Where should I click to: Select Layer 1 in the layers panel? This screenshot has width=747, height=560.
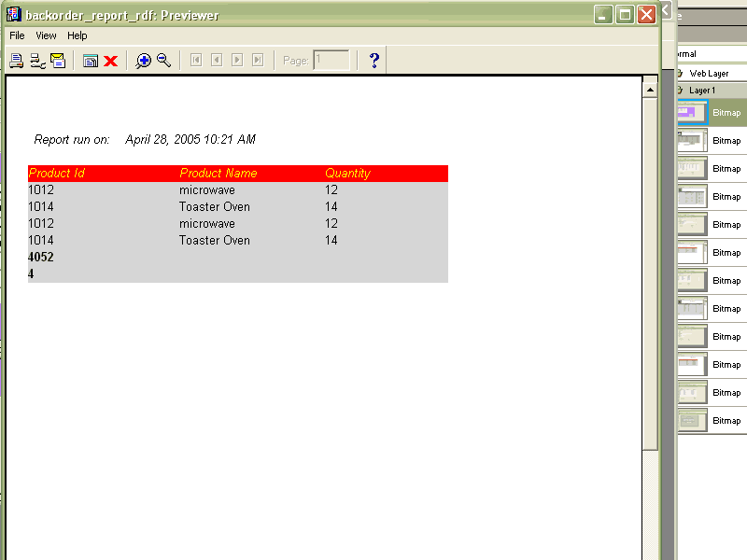[x=702, y=91]
